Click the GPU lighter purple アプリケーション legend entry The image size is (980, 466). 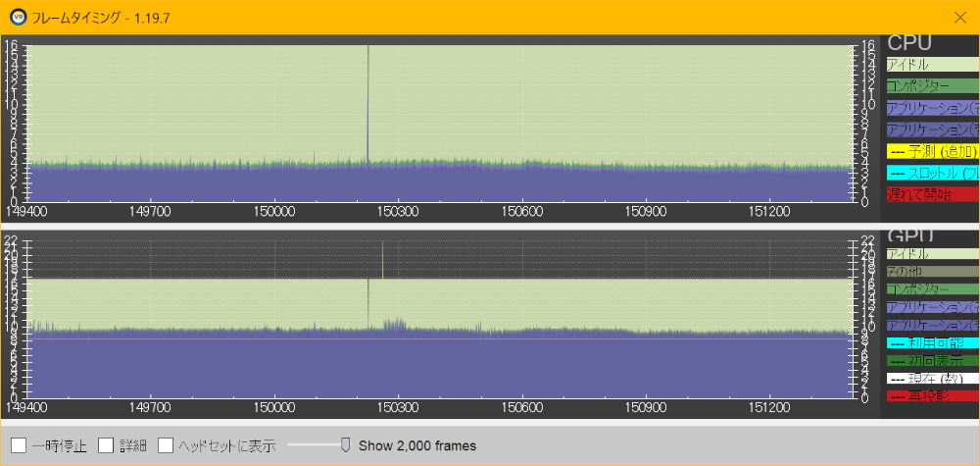point(933,307)
